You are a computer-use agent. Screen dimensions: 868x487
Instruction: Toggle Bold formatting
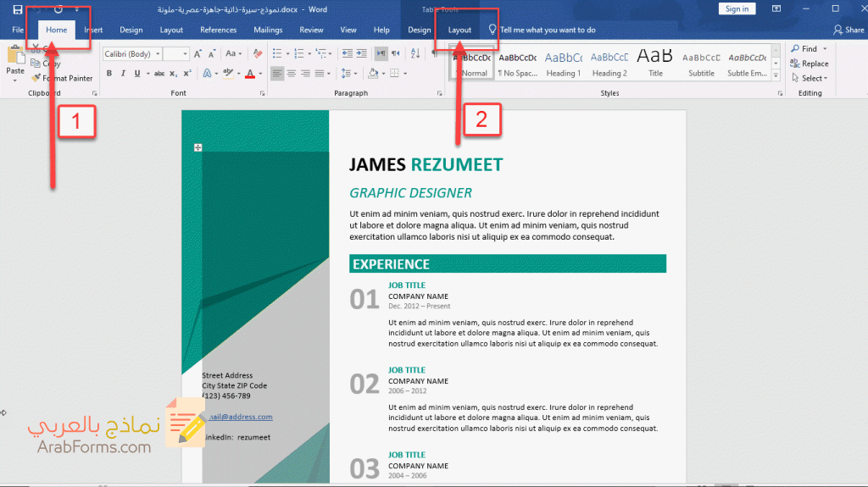pyautogui.click(x=109, y=73)
